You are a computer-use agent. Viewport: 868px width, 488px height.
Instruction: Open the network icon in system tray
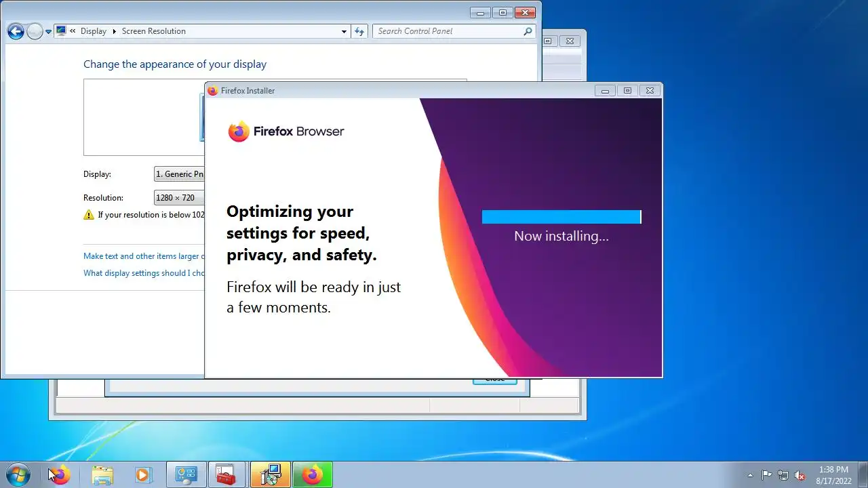(783, 475)
